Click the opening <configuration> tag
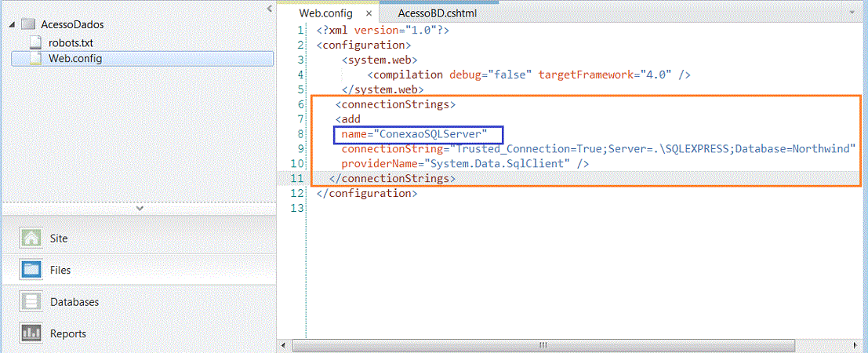Screen dimensions: 868x353 pyautogui.click(x=364, y=45)
